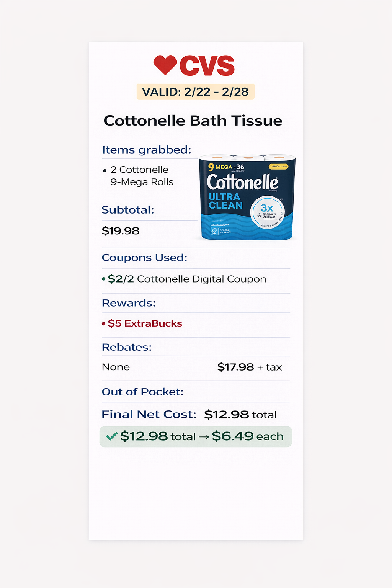
Task: Click the Out of Pocket heading
Action: [142, 392]
